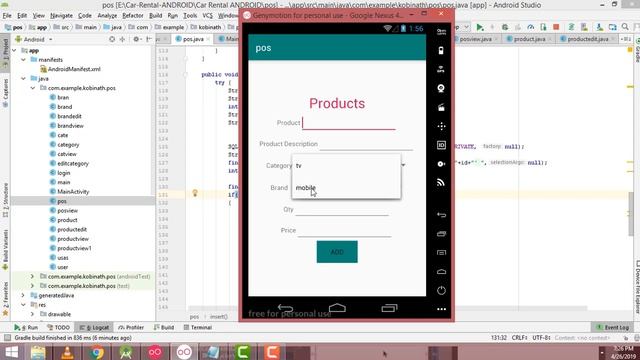
Task: Open Genymotion GPS widget
Action: pyautogui.click(x=441, y=69)
